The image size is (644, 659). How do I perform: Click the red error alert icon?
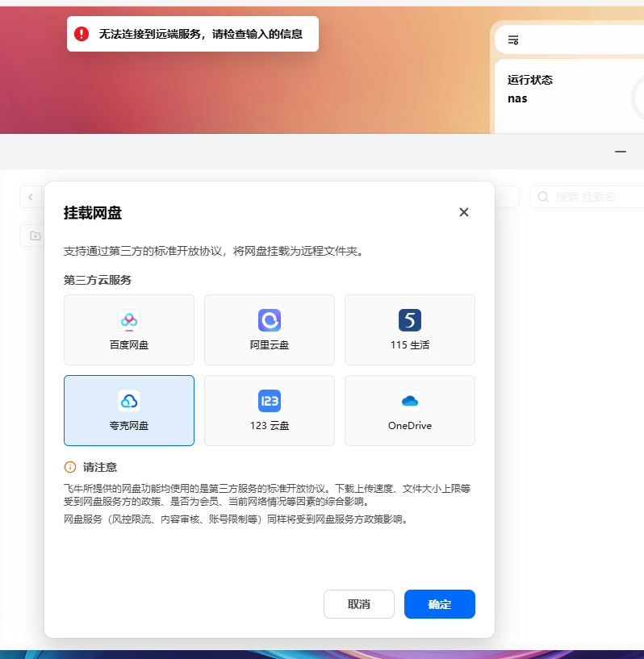pos(82,34)
